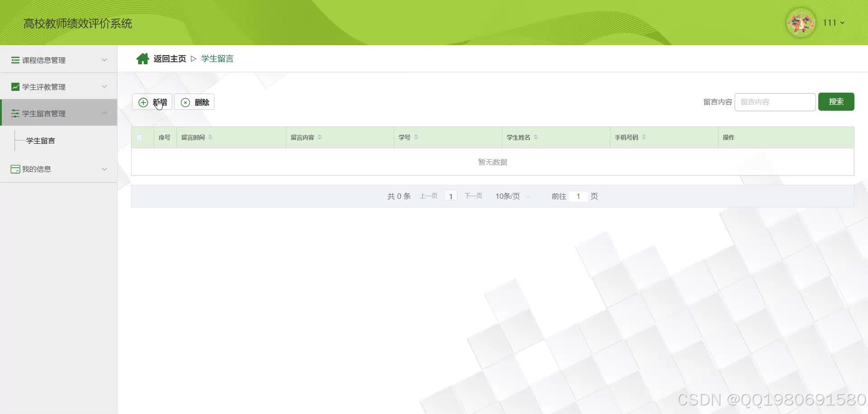Viewport: 868px width, 414px height.
Task: Click the plus circle icon on 新增
Action: pos(143,103)
